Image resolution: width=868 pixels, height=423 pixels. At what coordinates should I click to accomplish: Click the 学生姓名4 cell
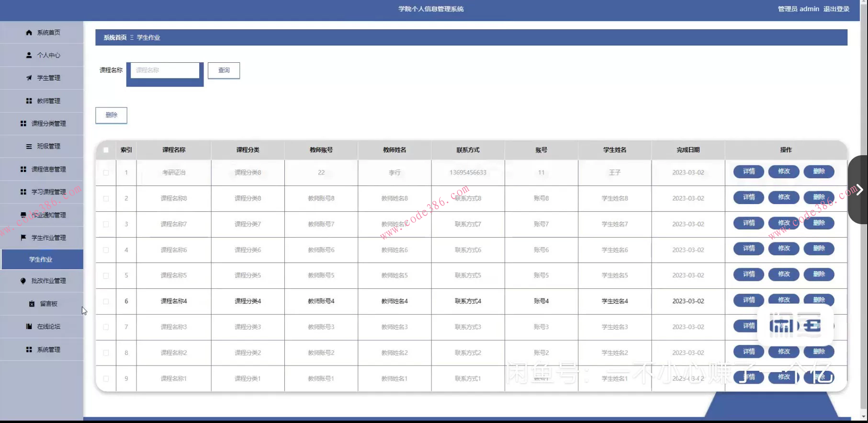tap(615, 301)
